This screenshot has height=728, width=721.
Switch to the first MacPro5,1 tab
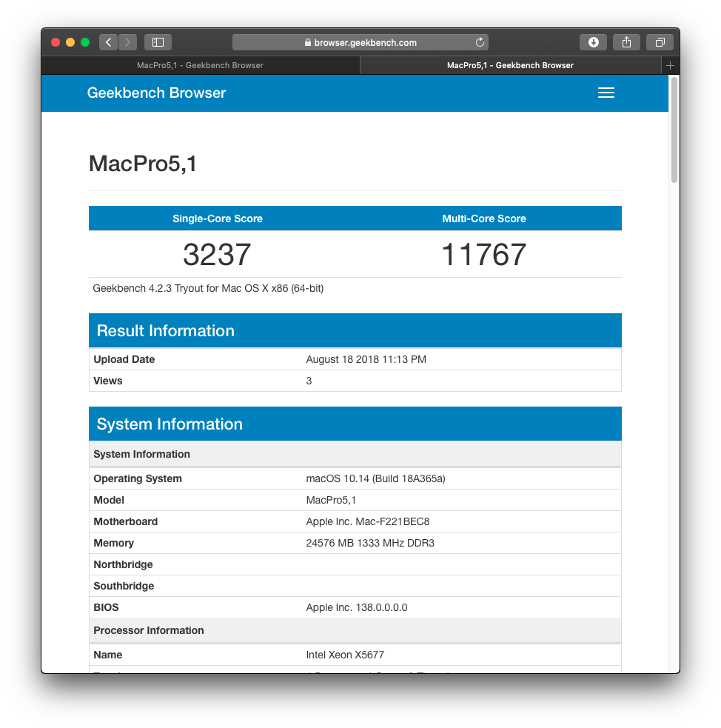point(200,65)
